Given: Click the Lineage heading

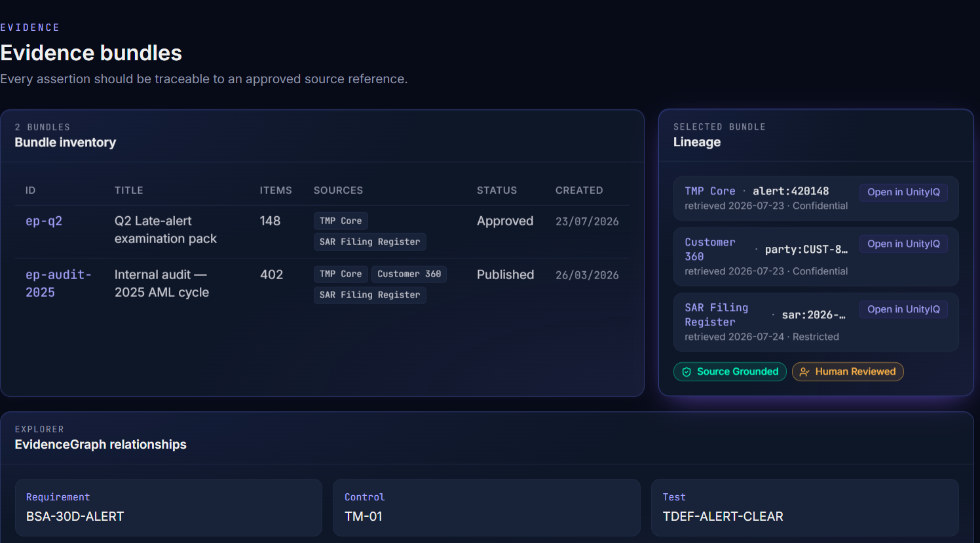Looking at the screenshot, I should 697,142.
